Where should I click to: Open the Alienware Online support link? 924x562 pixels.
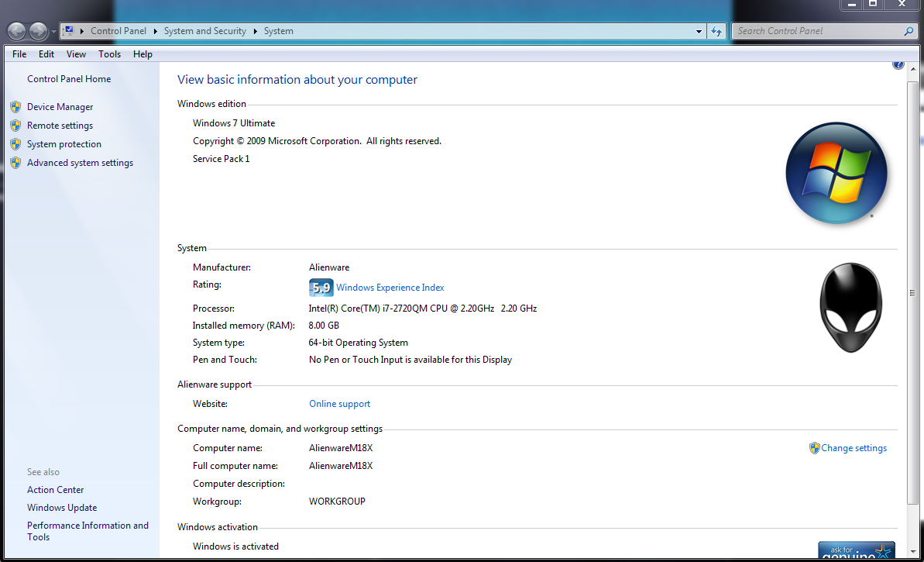pos(340,404)
